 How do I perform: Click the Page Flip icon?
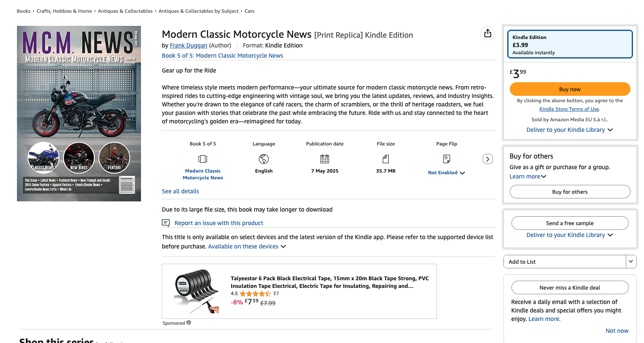pyautogui.click(x=447, y=159)
